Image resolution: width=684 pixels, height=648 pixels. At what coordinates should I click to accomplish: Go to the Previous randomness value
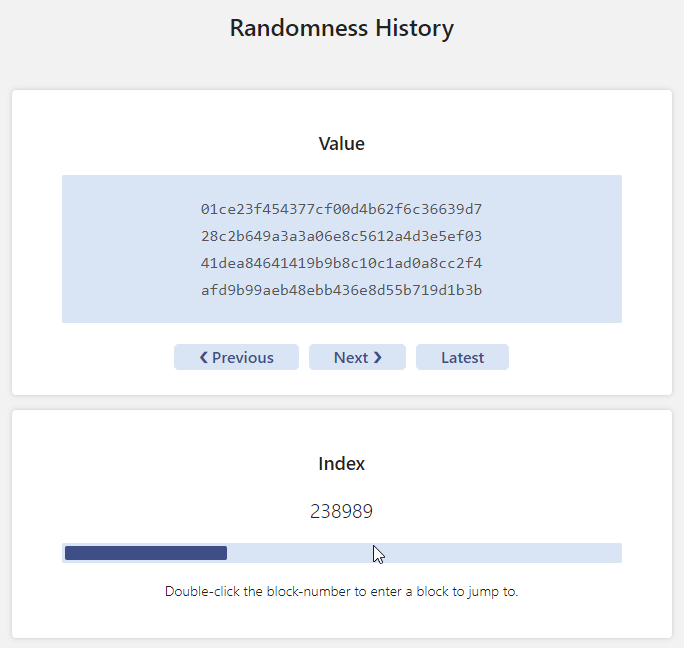[x=236, y=358]
